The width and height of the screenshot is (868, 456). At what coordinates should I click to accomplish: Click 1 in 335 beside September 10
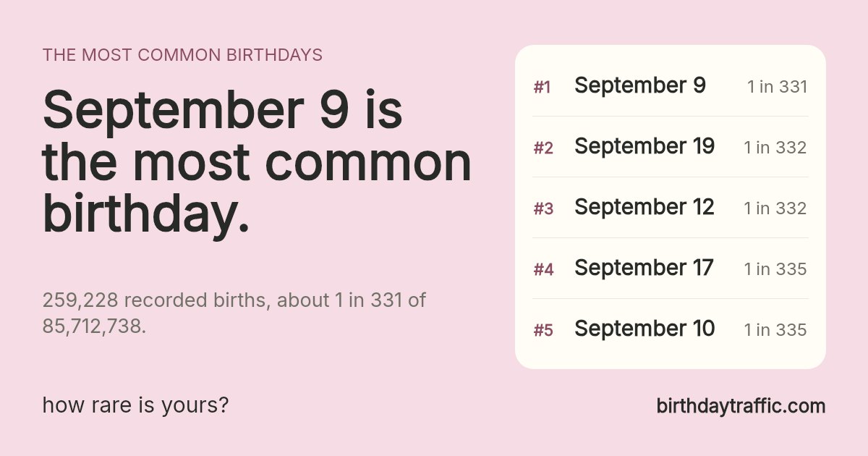(775, 330)
